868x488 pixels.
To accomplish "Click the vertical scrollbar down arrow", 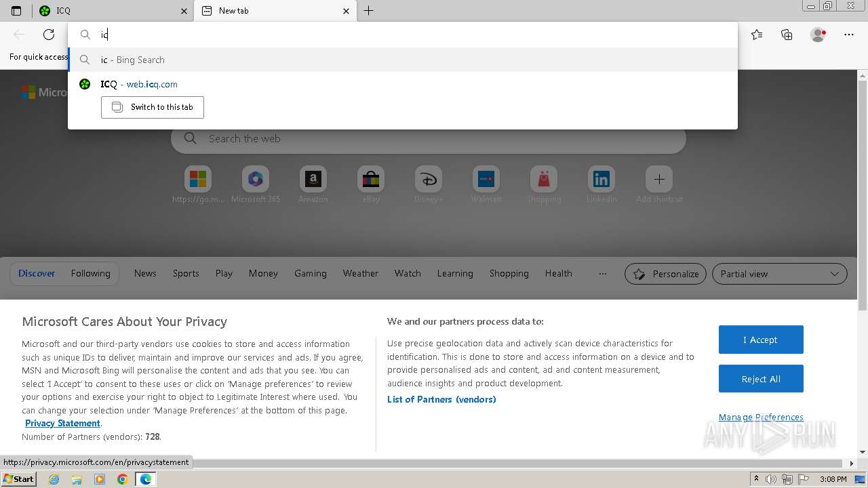I will [863, 452].
